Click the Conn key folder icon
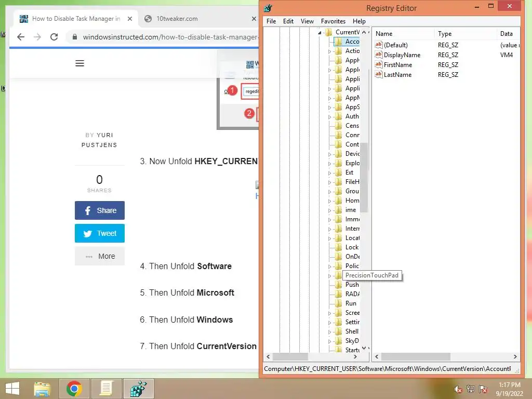Screen dimensions: 532x399 click(338, 135)
